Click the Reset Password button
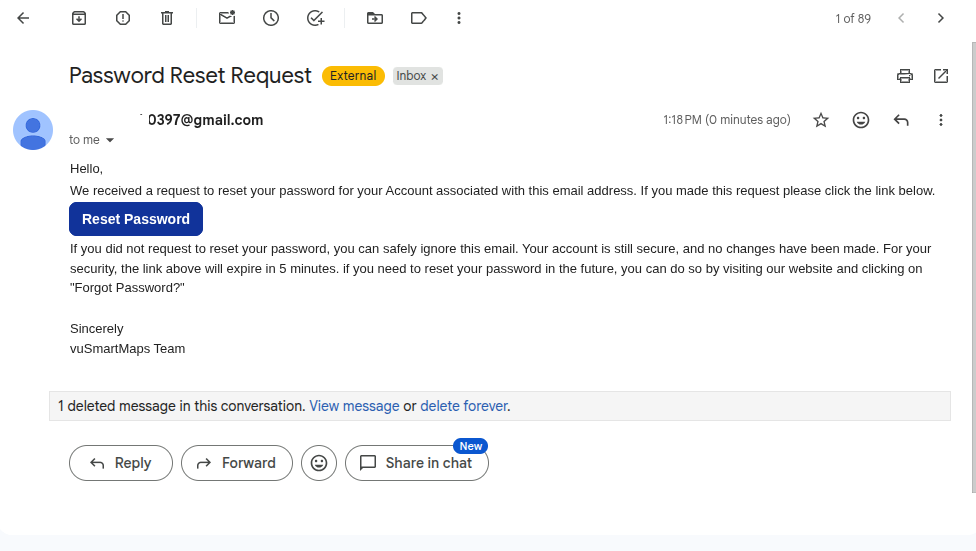Screen dimensions: 976x551 (x=136, y=219)
